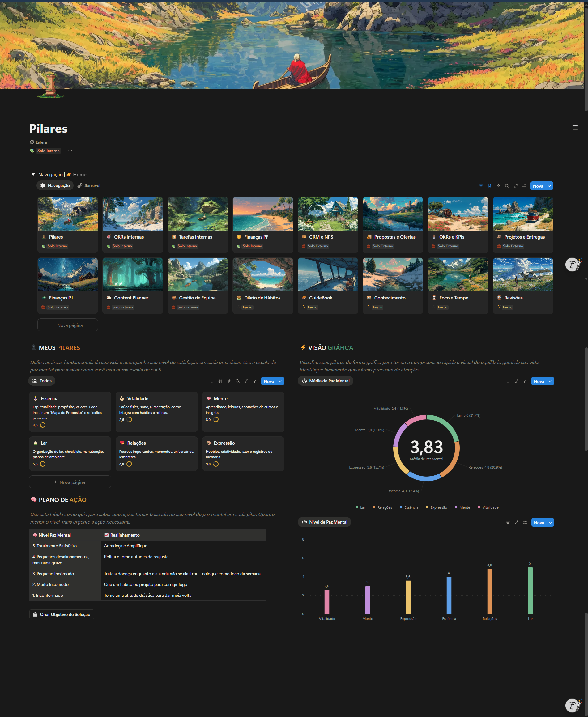Open Nova dropdown arrow in Nível de Paz Mental
588x717 pixels.
click(550, 522)
